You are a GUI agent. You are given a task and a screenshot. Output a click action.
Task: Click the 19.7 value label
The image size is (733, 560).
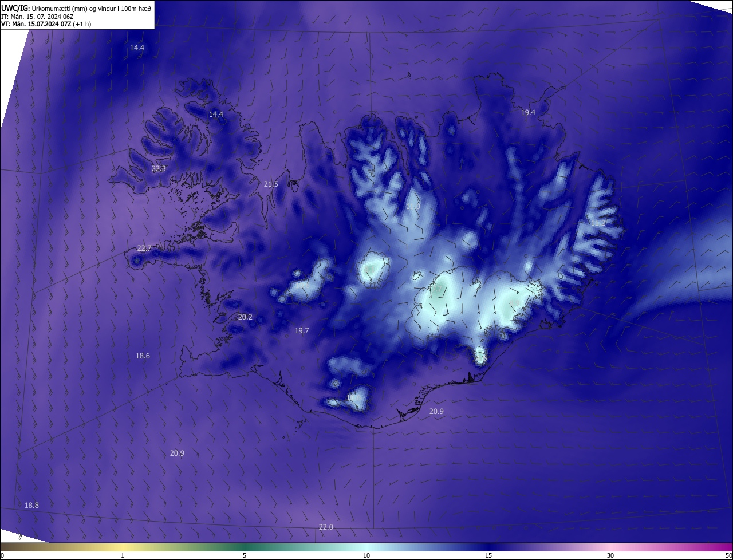tap(302, 330)
